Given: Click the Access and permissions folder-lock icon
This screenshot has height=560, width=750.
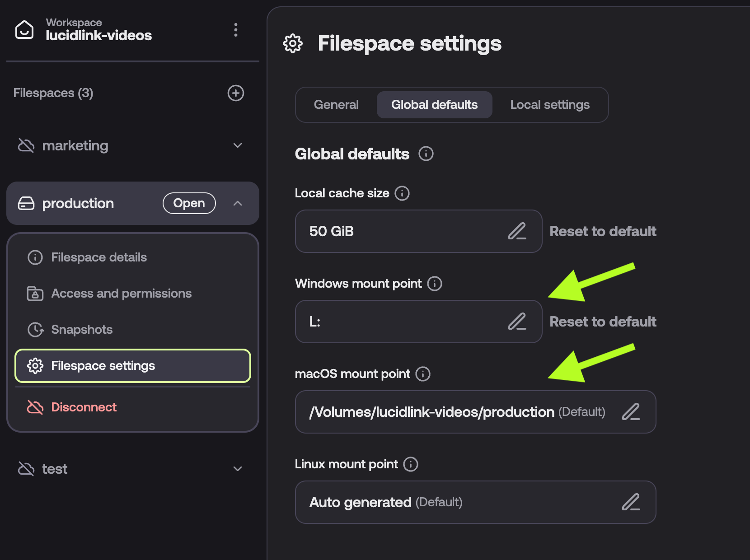Looking at the screenshot, I should pos(35,294).
